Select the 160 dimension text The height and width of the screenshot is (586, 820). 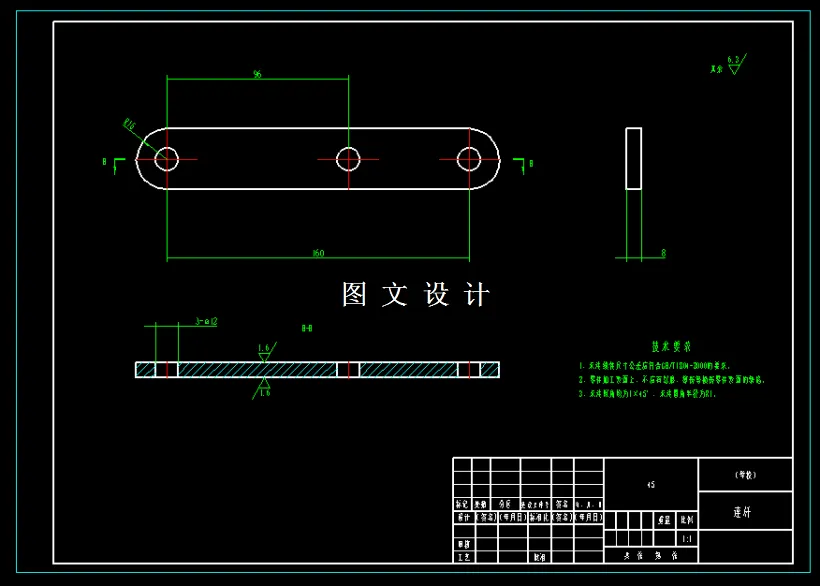coord(318,253)
